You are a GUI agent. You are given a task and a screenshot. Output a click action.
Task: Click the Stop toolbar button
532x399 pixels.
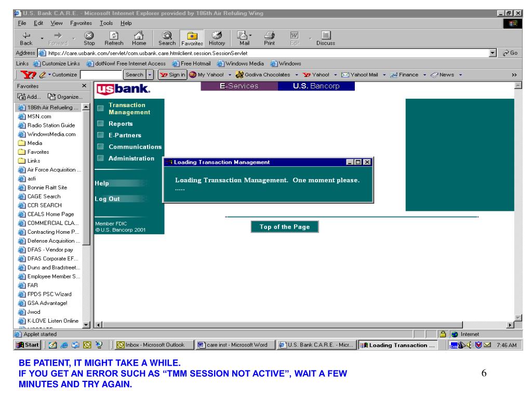[x=89, y=38]
